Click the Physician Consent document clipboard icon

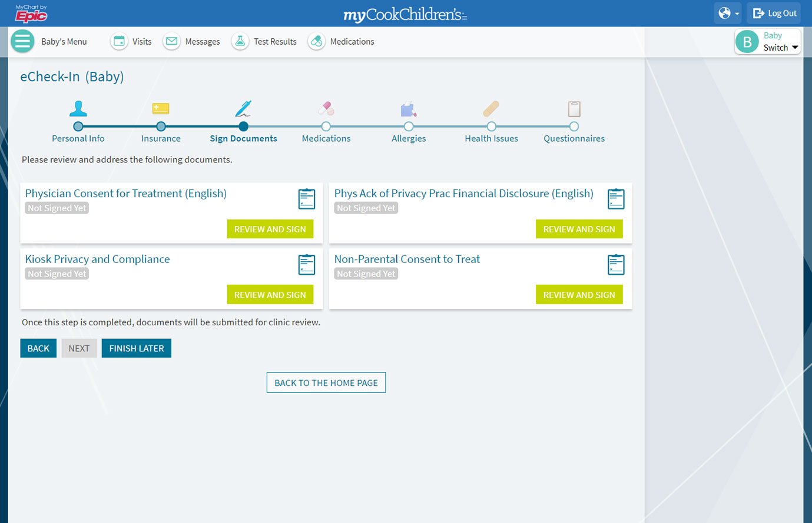(x=307, y=199)
